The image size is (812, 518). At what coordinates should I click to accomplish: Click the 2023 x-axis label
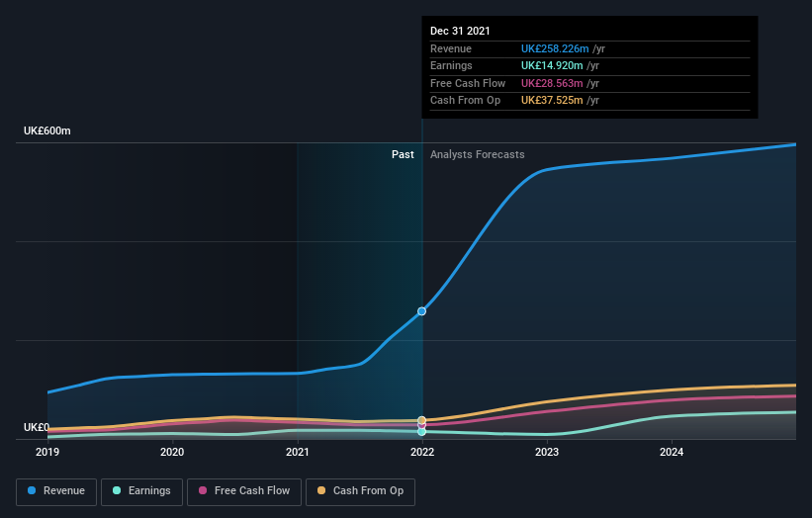(x=547, y=453)
